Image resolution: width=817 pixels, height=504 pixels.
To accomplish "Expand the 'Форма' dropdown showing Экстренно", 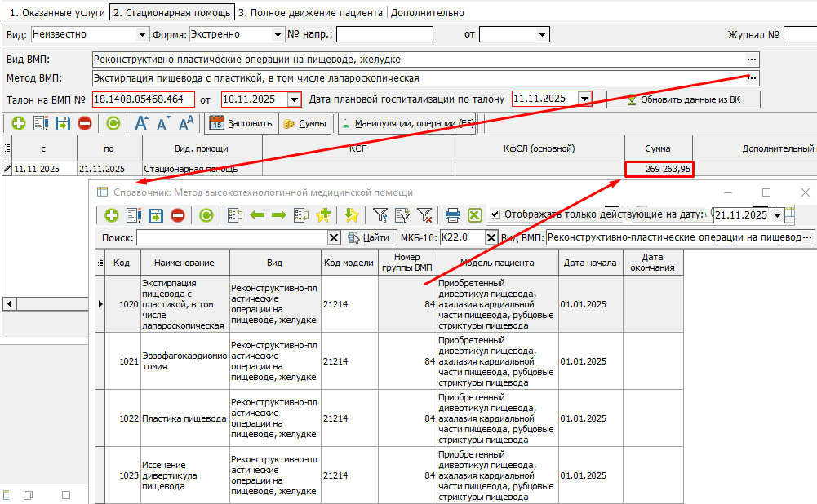I will click(x=278, y=34).
